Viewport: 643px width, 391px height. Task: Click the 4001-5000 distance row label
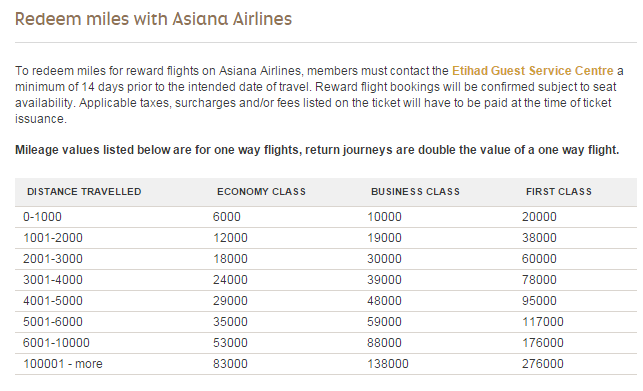click(53, 301)
